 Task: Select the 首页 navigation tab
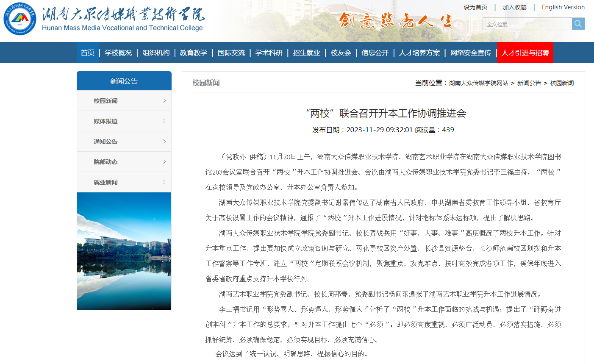[87, 52]
